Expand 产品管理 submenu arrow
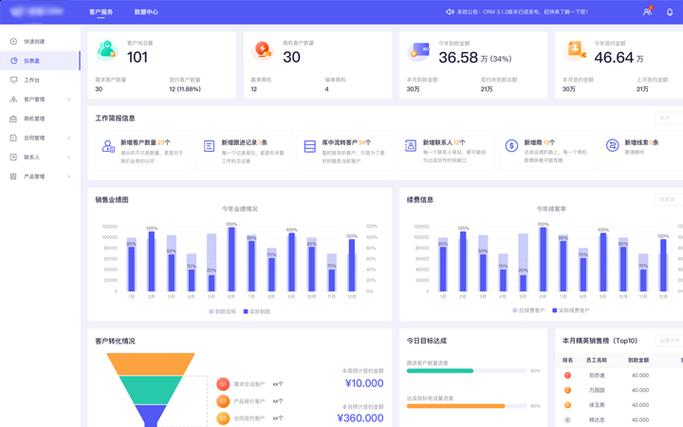 coord(69,176)
